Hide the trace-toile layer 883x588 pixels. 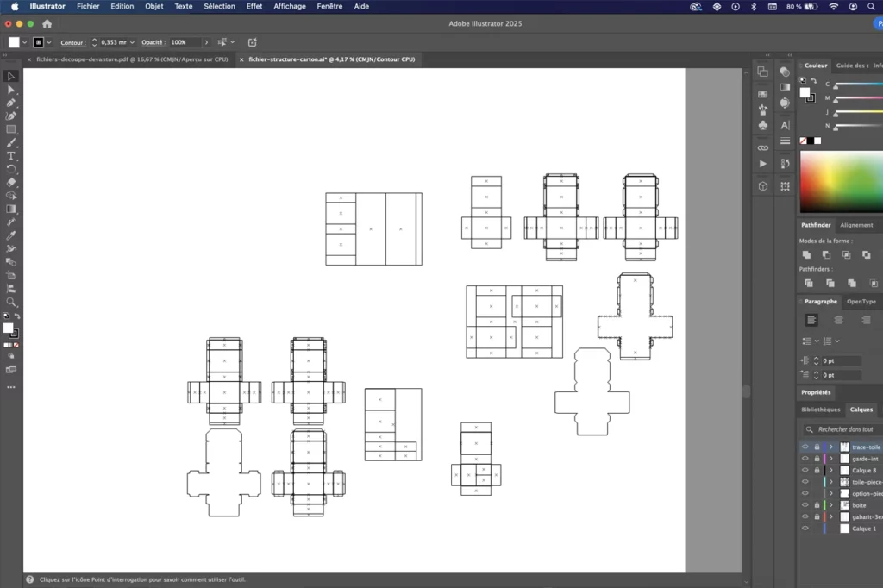805,447
